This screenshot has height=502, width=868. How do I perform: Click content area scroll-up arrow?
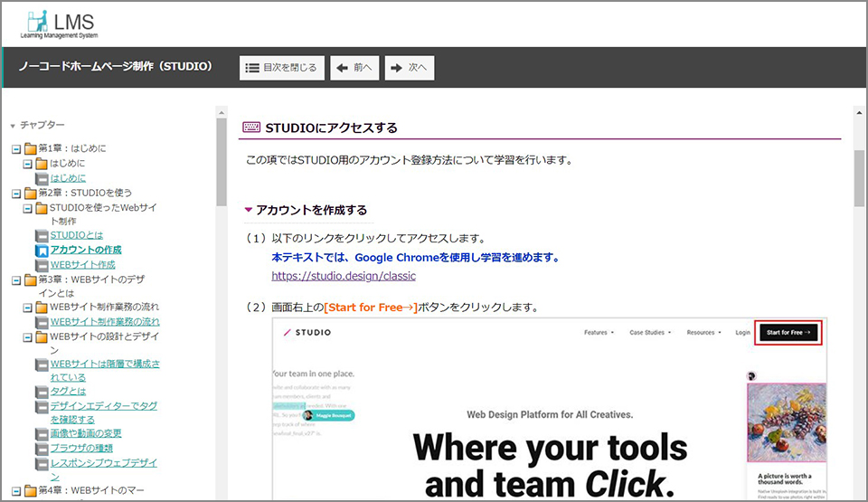pos(859,112)
